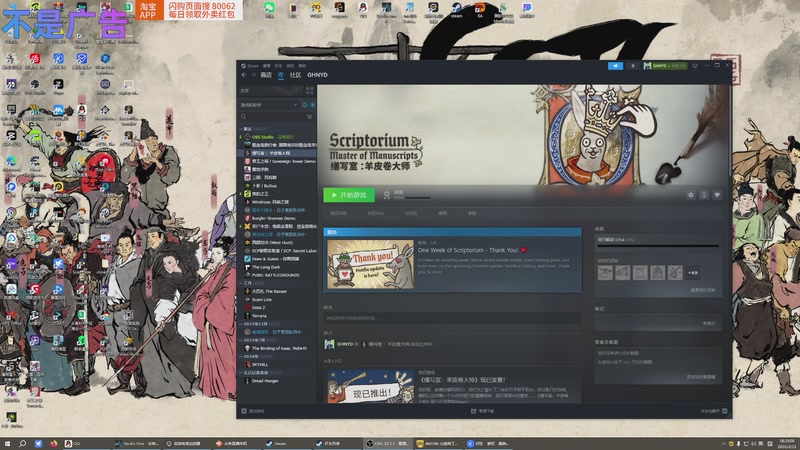Select SKYHILL in library list
This screenshot has width=800, height=450.
pos(278,364)
